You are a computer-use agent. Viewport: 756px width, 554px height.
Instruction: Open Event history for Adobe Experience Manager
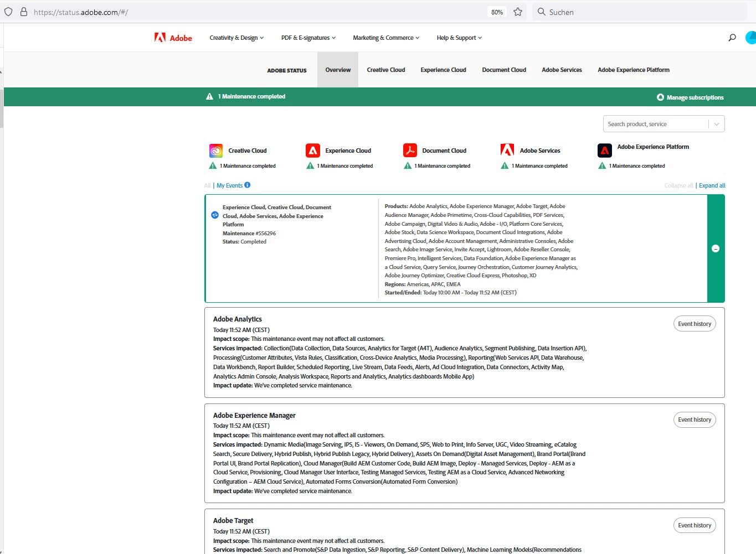click(695, 420)
